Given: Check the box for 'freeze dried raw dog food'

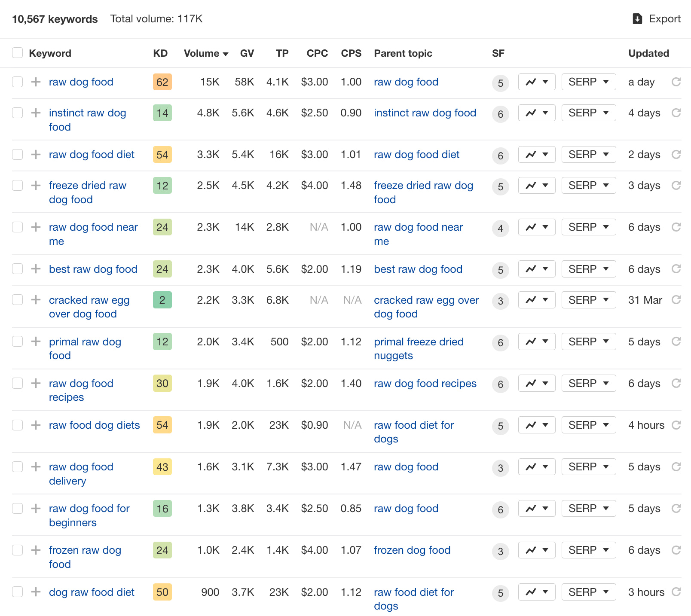Looking at the screenshot, I should point(18,186).
